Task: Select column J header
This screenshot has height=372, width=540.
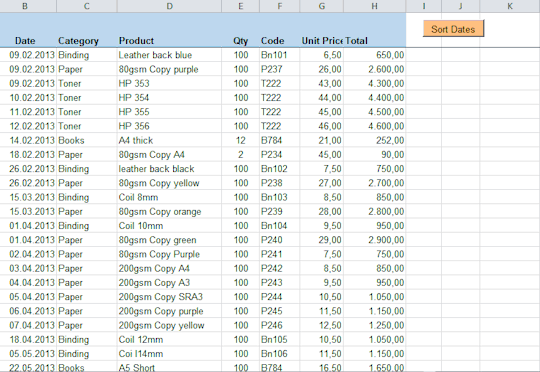Action: [460, 6]
